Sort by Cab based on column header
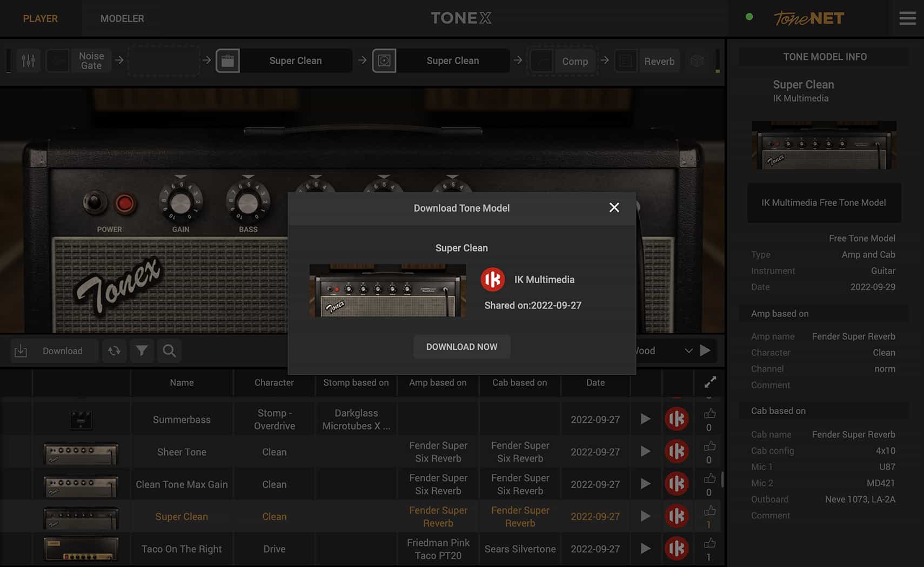Viewport: 924px width, 567px height. (x=520, y=382)
